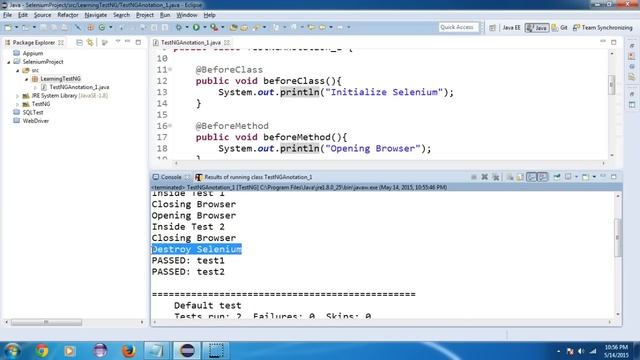The height and width of the screenshot is (360, 640).
Task: Click Remove Launch X icon in Console
Action: [484, 177]
